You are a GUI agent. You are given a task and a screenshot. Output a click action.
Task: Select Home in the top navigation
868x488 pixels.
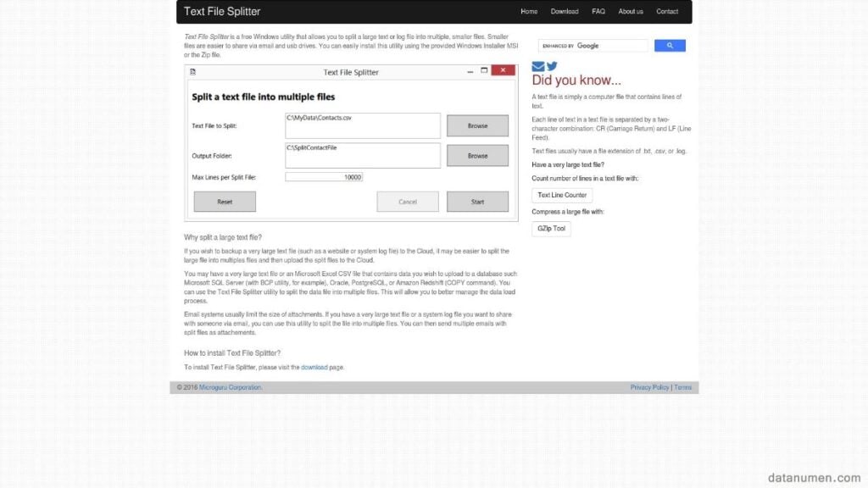click(529, 11)
